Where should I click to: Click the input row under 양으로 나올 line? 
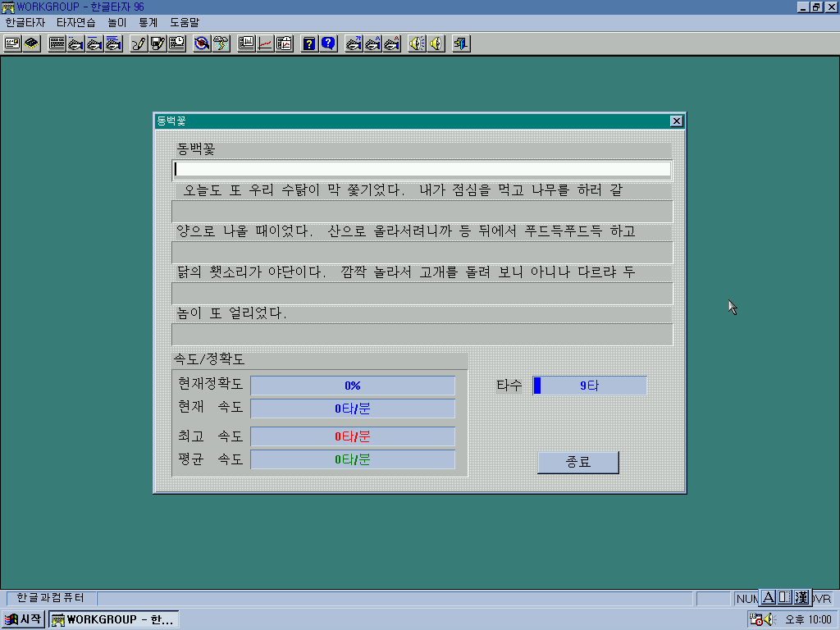coord(422,253)
